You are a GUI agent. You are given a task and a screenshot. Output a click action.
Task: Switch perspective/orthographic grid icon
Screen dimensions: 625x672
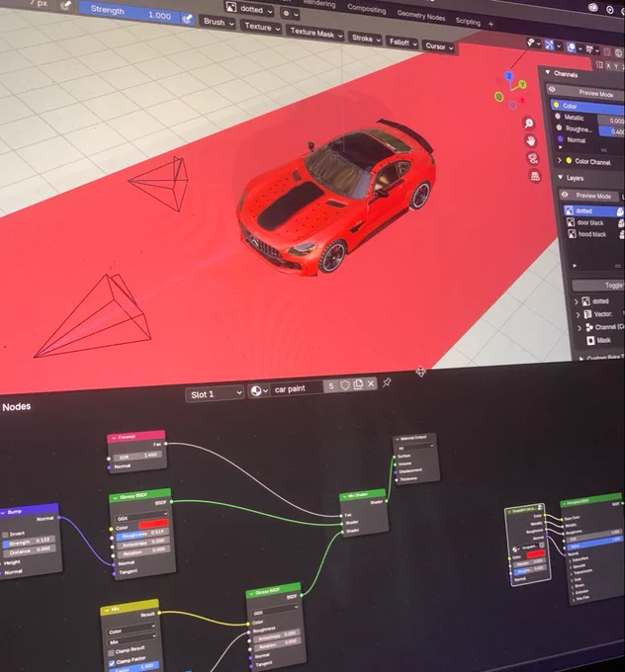point(535,176)
